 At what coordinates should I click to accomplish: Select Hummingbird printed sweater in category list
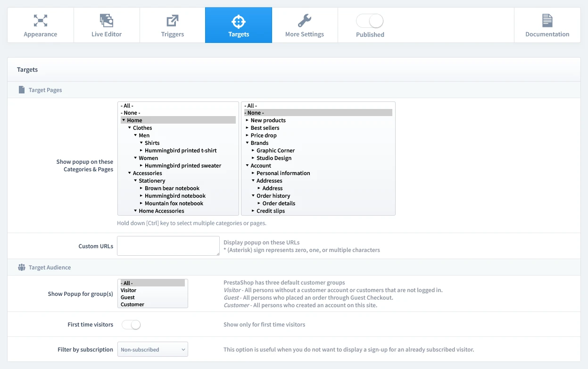point(182,166)
